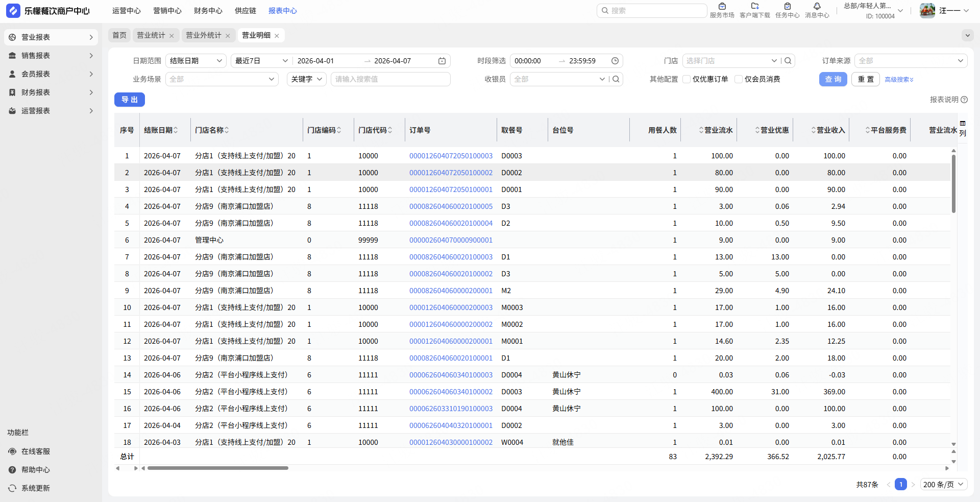Open the 服务市场 service market icon
The image size is (980, 502).
click(722, 7)
